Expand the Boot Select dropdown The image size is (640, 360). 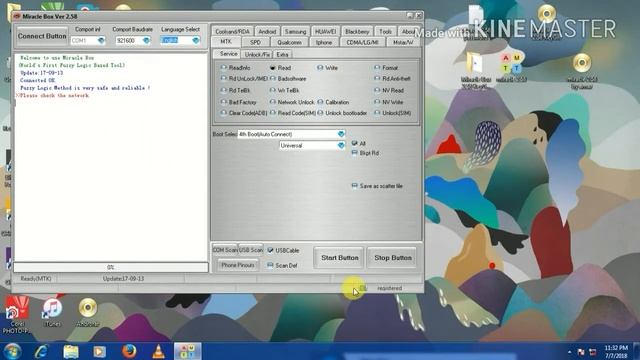click(x=341, y=134)
